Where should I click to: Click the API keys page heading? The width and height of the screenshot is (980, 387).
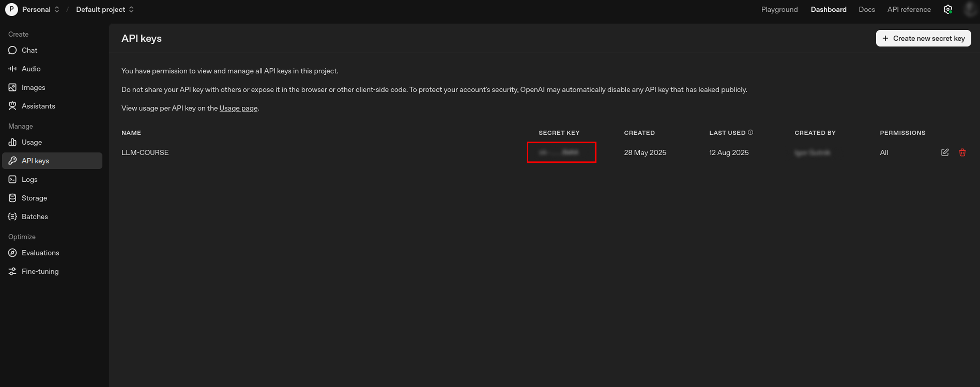point(142,38)
